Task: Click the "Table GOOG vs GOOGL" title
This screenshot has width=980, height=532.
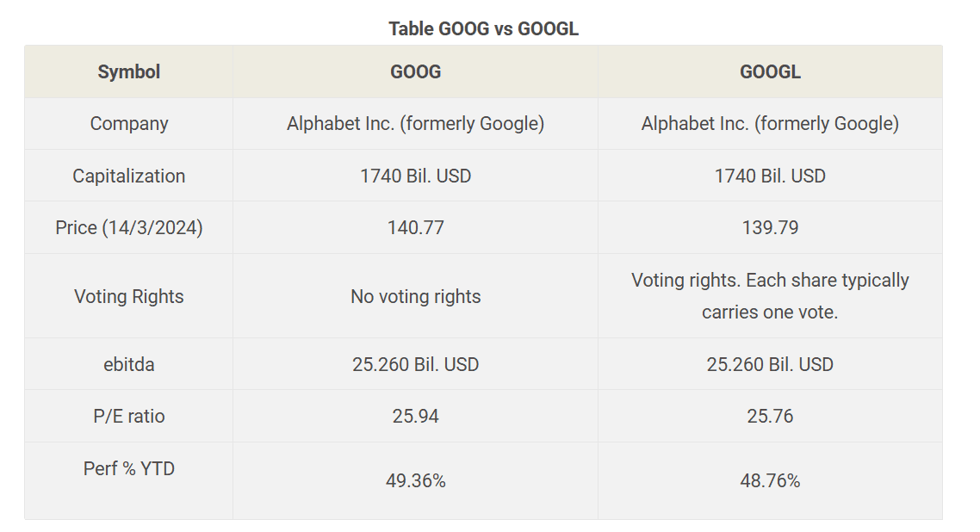Action: pos(483,28)
